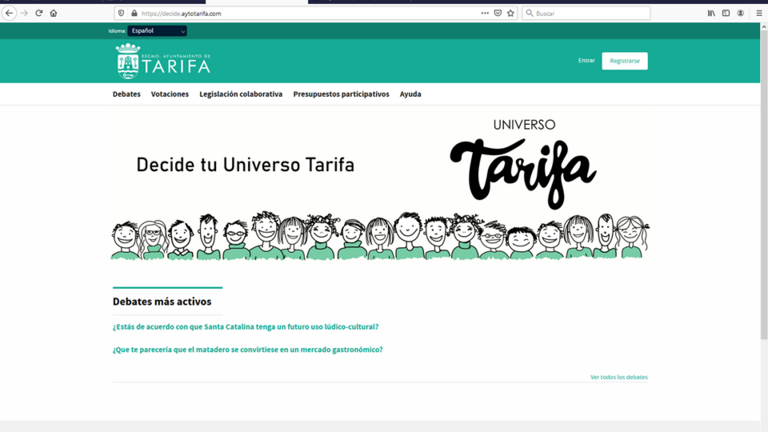Viewport: 768px width, 432px height.
Task: Click the Debates más activos heading
Action: click(162, 302)
